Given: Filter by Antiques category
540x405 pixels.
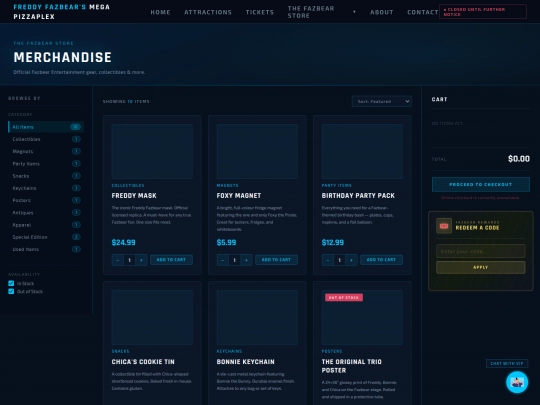Looking at the screenshot, I should coord(46,212).
